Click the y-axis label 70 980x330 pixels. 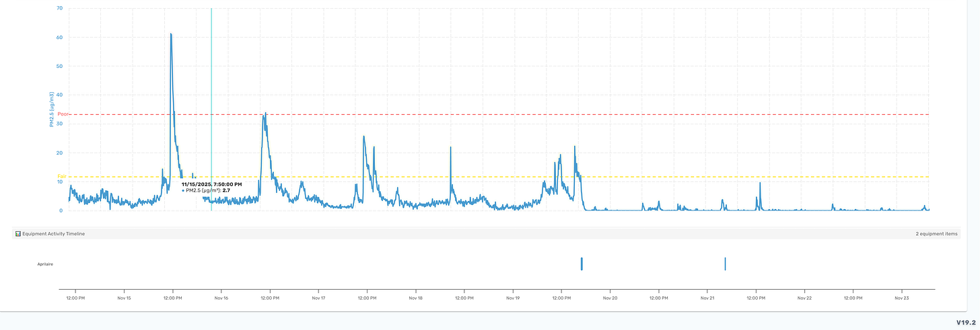59,8
